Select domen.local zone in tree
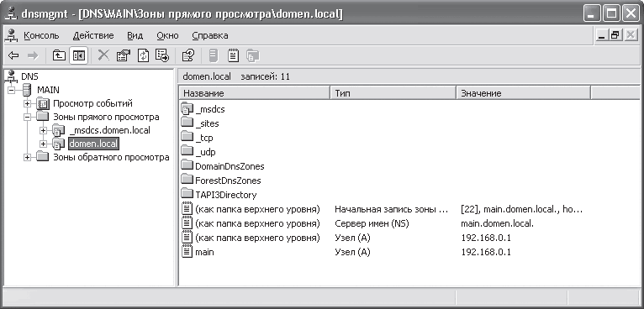644x309 pixels. [x=93, y=144]
